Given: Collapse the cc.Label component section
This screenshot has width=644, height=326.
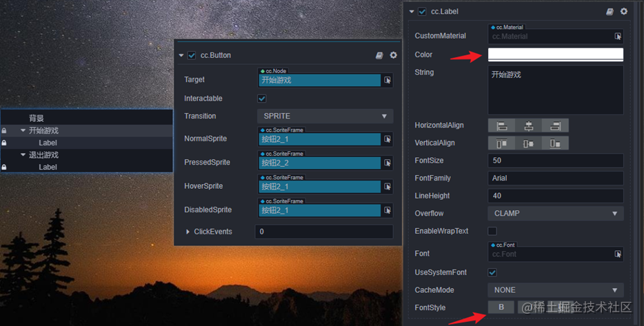Looking at the screenshot, I should [412, 12].
